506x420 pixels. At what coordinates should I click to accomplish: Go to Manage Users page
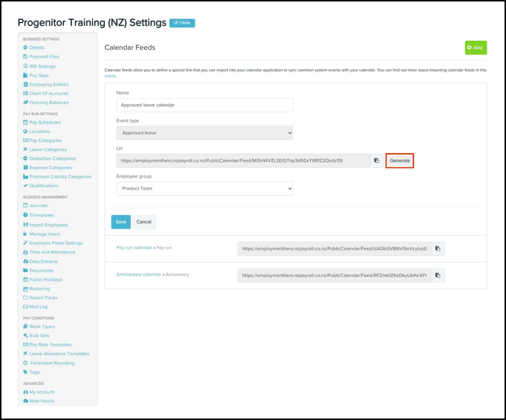(x=45, y=234)
